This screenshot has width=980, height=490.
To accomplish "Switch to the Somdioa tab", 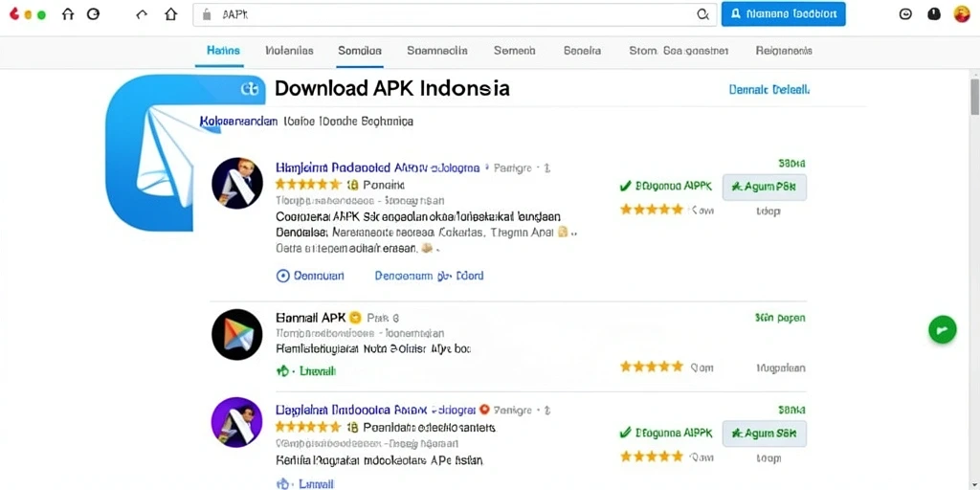I will [360, 51].
